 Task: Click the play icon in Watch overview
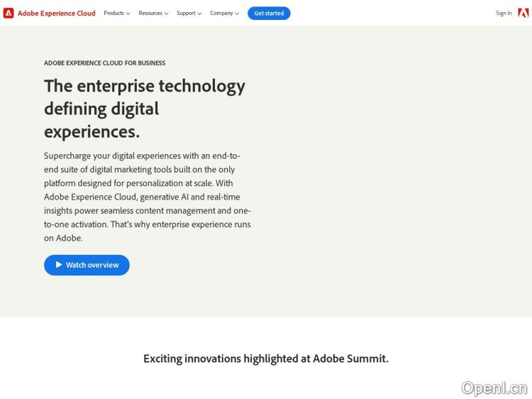[x=59, y=265]
